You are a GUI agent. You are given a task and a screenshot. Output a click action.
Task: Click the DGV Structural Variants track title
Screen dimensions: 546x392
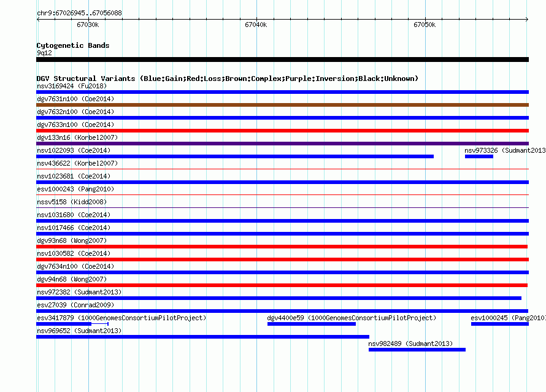coord(228,79)
